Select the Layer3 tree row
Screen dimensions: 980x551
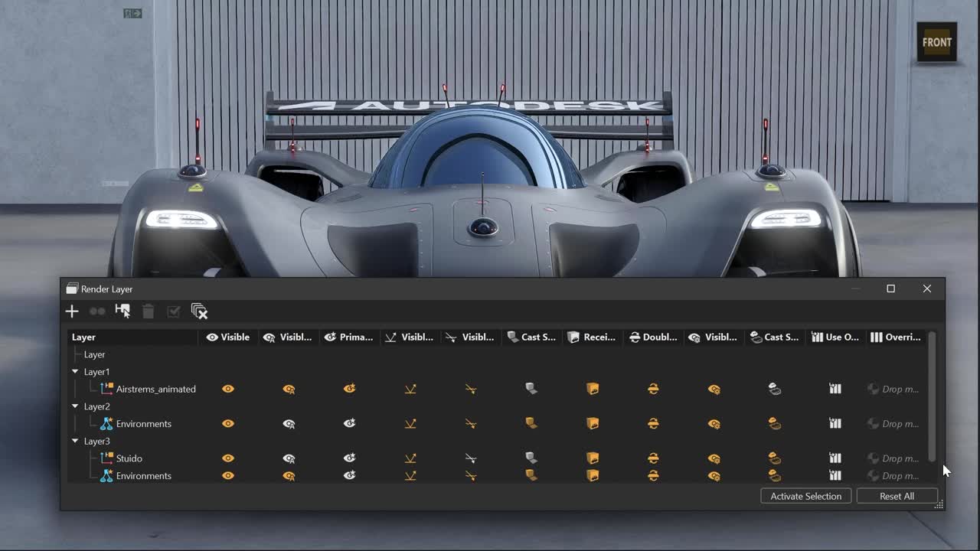tap(96, 441)
